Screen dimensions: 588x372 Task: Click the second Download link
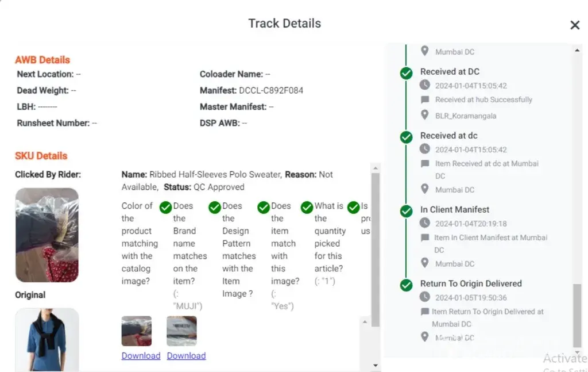[x=186, y=356]
